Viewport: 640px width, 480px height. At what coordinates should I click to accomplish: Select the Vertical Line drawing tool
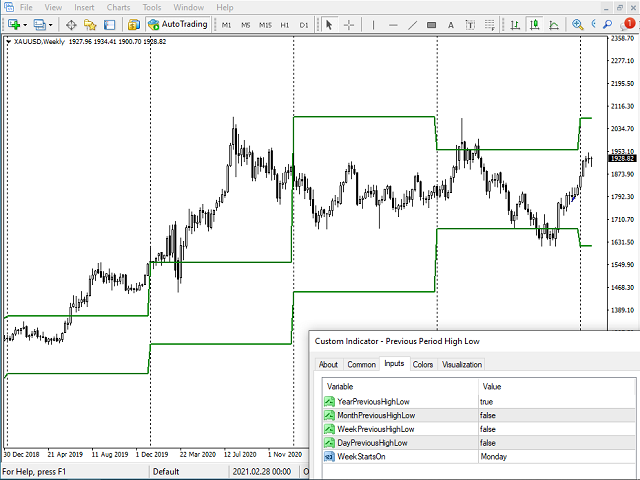pos(373,25)
